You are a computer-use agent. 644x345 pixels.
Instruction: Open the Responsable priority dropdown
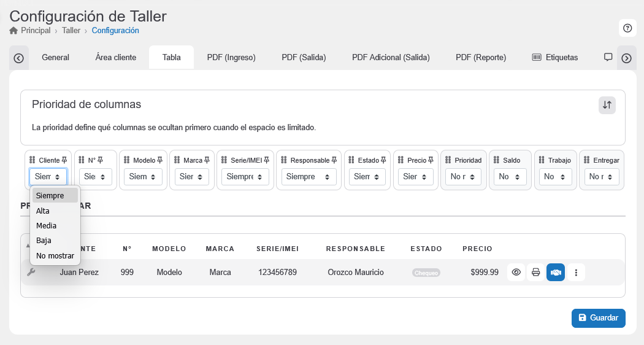[x=309, y=177]
